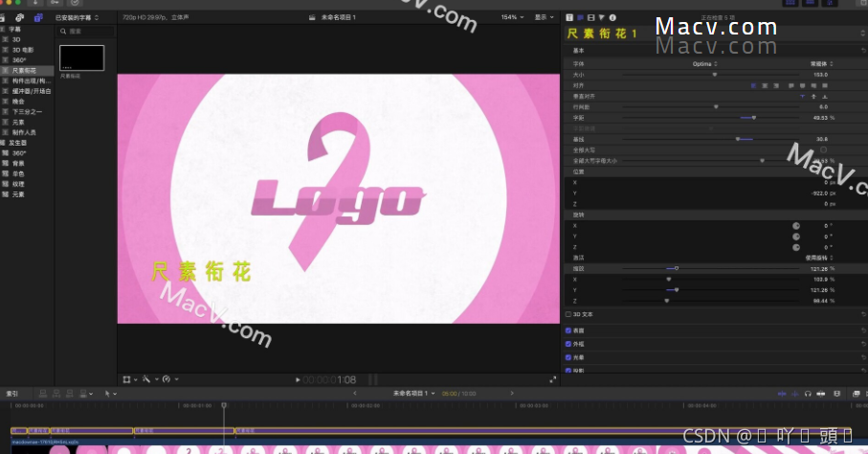Click the 搜索 search input field
This screenshot has width=868, height=454.
point(86,32)
